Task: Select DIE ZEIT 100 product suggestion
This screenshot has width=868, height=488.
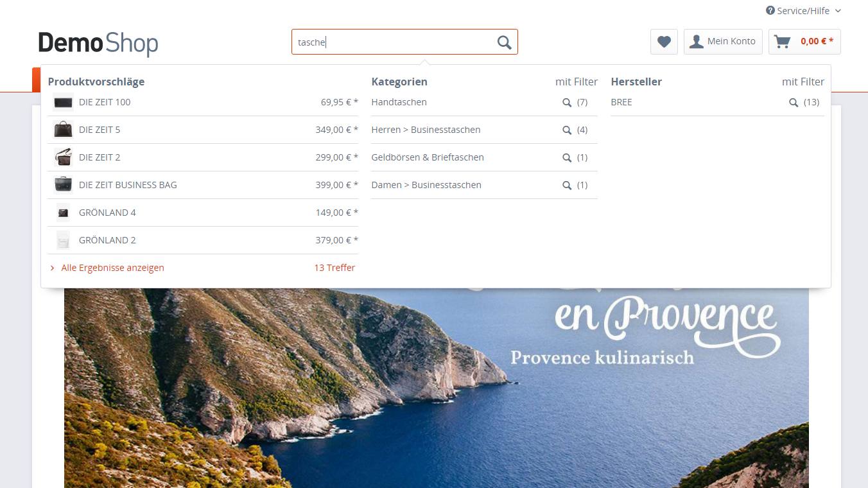Action: tap(203, 102)
